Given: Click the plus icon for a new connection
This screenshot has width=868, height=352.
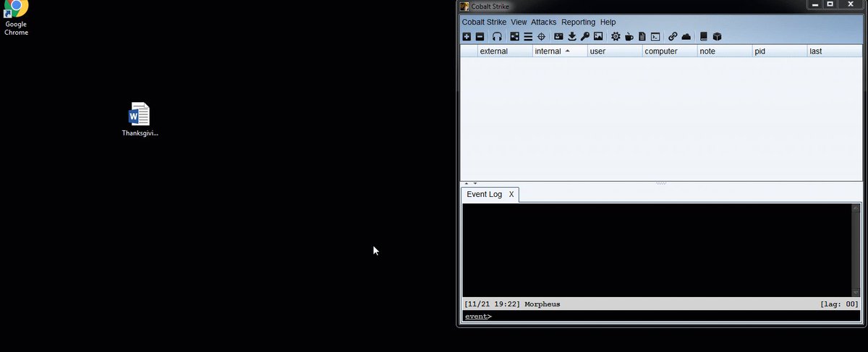Looking at the screenshot, I should [467, 36].
